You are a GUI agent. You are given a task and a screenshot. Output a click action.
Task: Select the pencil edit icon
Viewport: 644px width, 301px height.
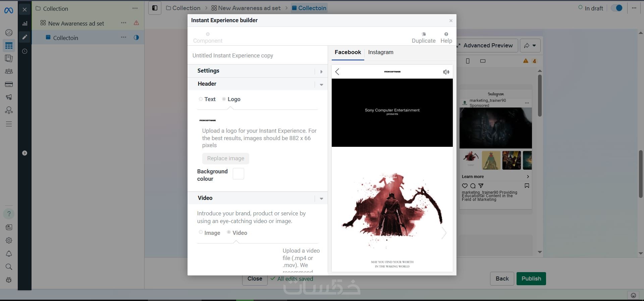click(x=24, y=37)
